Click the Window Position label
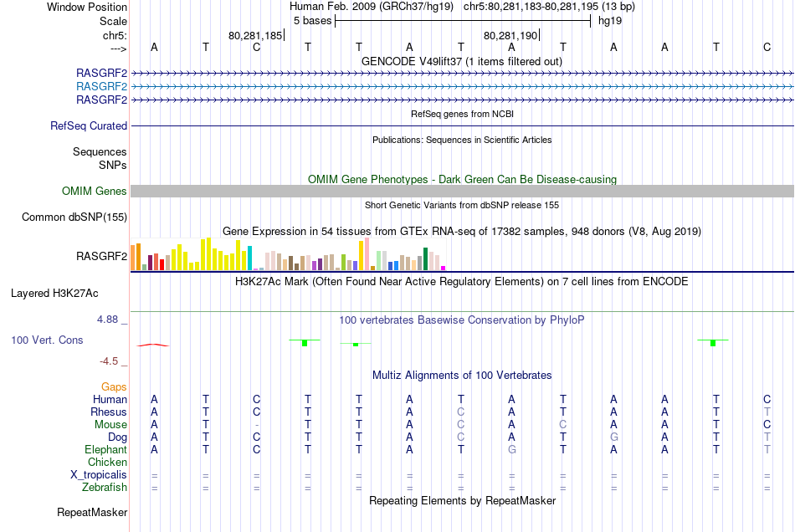The image size is (795, 532). point(87,7)
